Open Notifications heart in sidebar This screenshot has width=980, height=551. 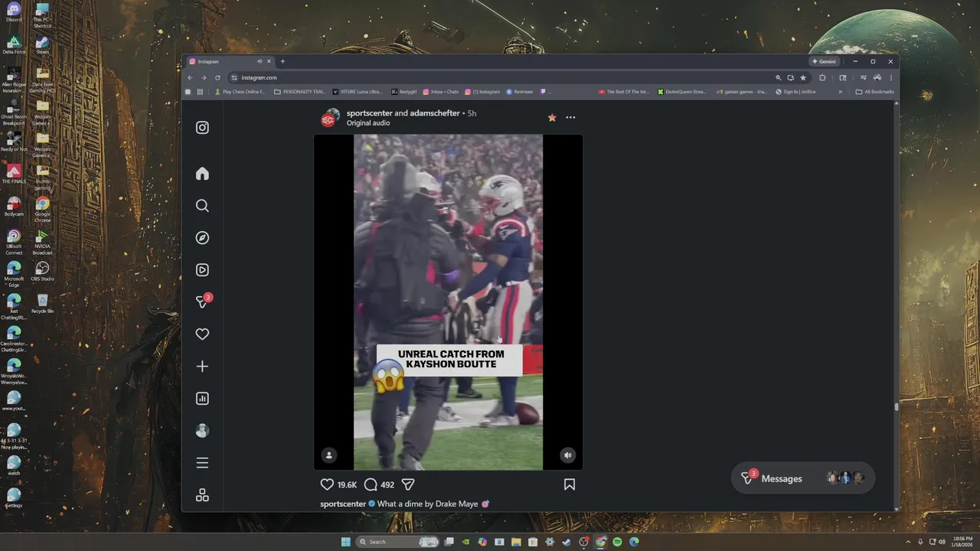click(x=202, y=334)
